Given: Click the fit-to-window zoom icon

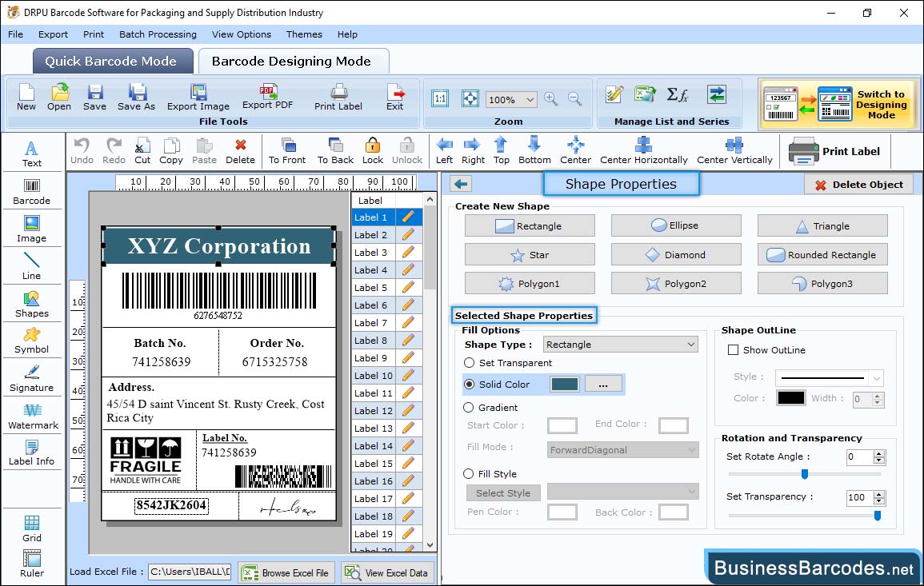Looking at the screenshot, I should coord(470,98).
